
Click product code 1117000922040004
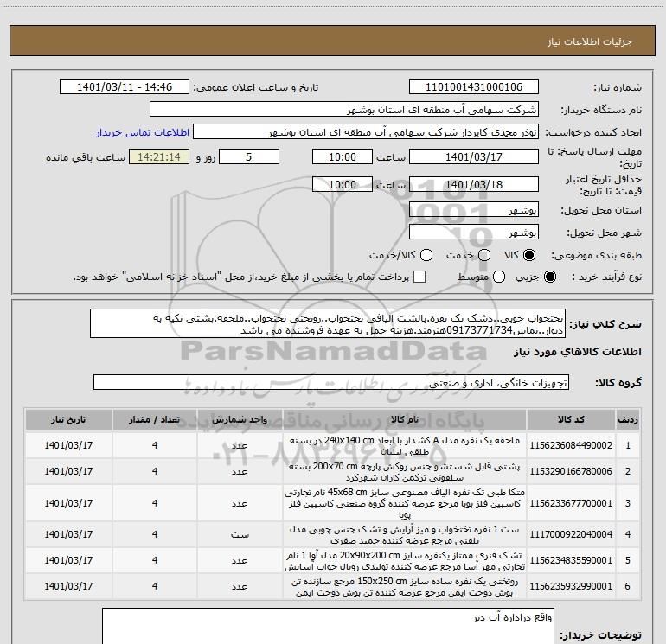(571, 534)
